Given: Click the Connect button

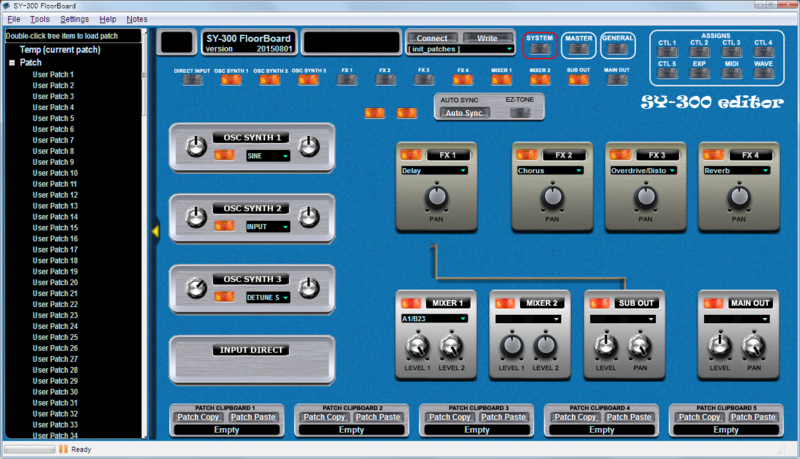Looking at the screenshot, I should point(432,38).
